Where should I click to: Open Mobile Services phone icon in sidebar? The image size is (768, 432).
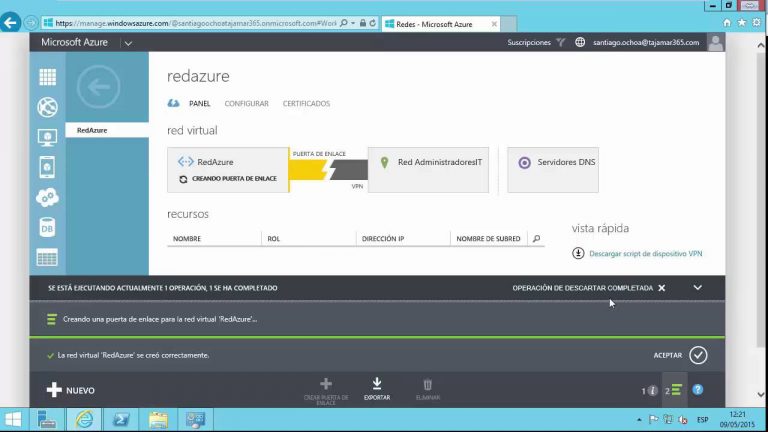click(48, 167)
